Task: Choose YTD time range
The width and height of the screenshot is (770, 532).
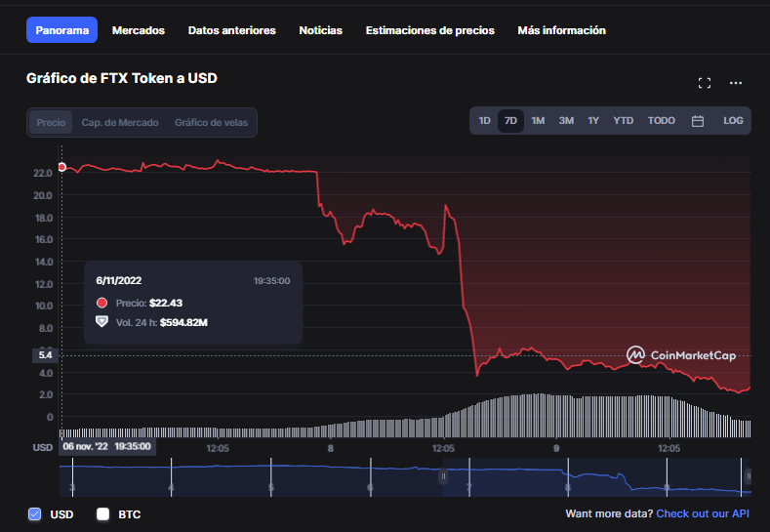Action: (623, 121)
